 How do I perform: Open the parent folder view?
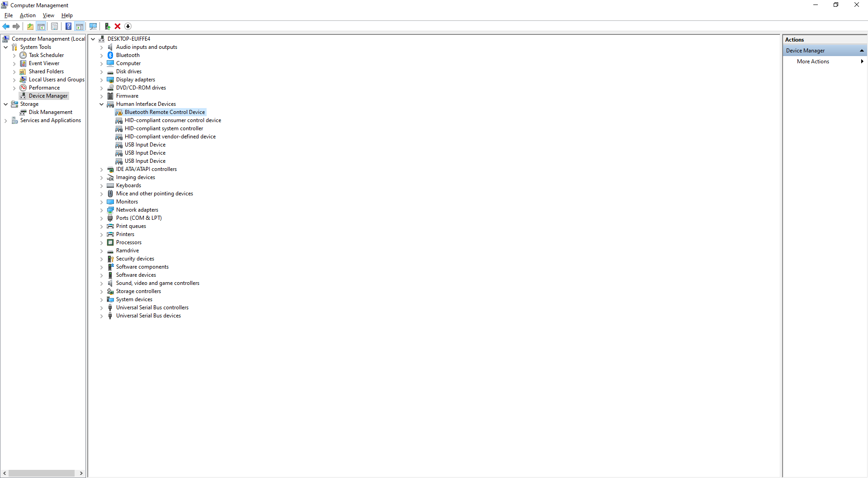click(30, 26)
